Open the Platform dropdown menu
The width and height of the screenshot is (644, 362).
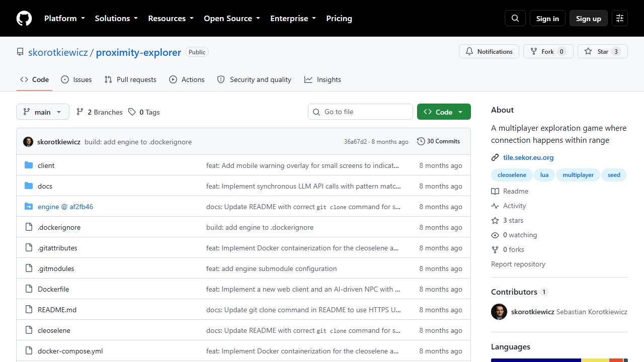click(x=64, y=18)
